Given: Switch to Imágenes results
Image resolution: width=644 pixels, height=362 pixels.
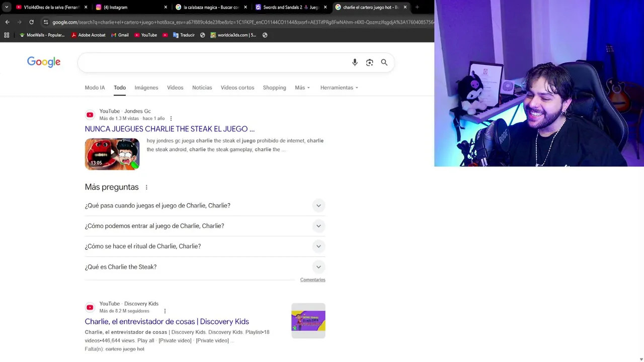Looking at the screenshot, I should 146,87.
